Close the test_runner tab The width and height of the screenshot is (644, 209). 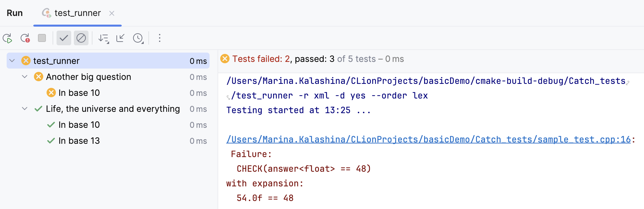tap(112, 13)
